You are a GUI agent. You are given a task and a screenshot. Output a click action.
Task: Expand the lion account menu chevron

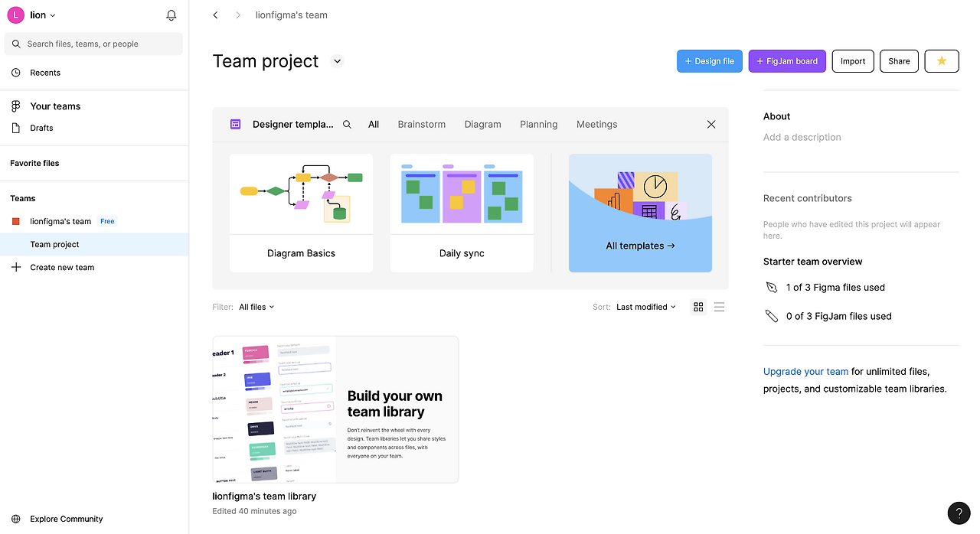53,15
